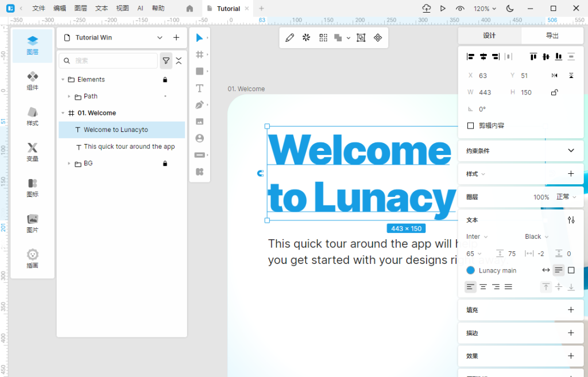Add an effect in 效果 section

coord(571,356)
